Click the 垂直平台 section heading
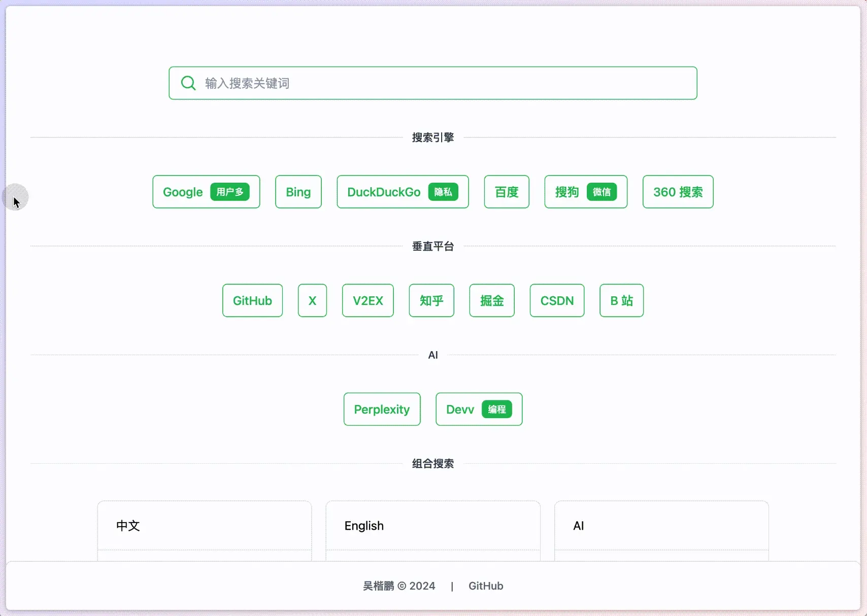Viewport: 867px width, 616px height. (433, 246)
